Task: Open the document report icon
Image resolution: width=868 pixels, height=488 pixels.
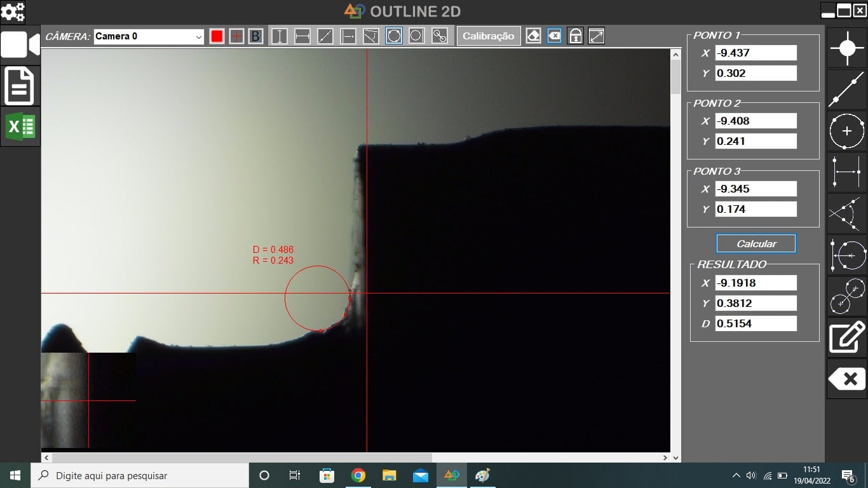Action: [x=20, y=86]
